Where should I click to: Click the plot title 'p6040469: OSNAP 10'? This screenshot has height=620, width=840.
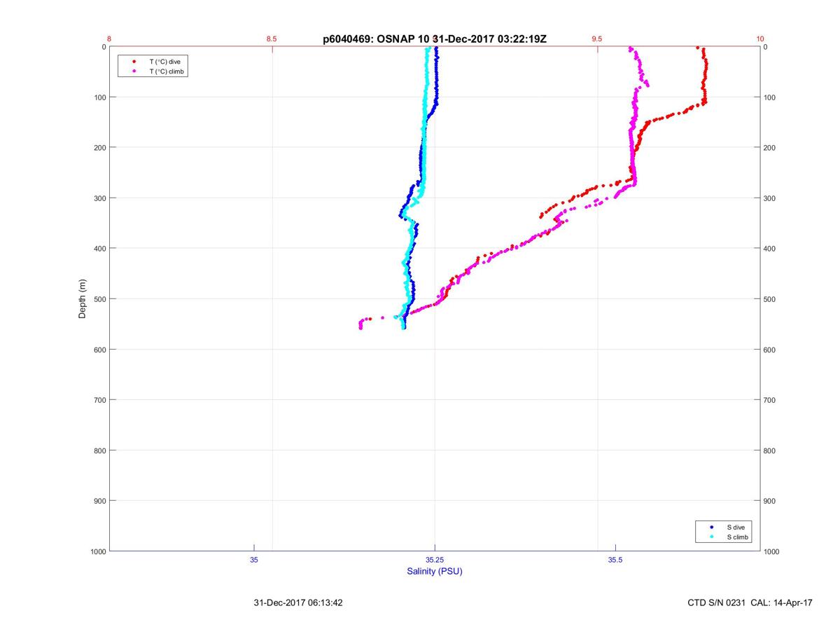377,39
